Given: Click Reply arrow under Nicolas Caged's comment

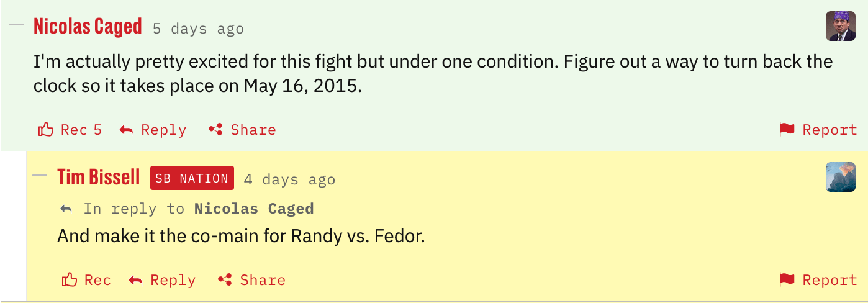Looking at the screenshot, I should (x=153, y=130).
